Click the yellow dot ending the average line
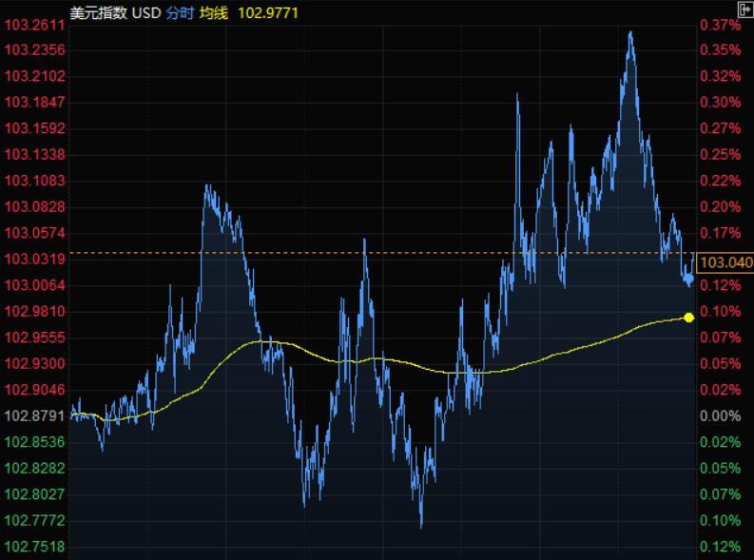 pos(688,317)
